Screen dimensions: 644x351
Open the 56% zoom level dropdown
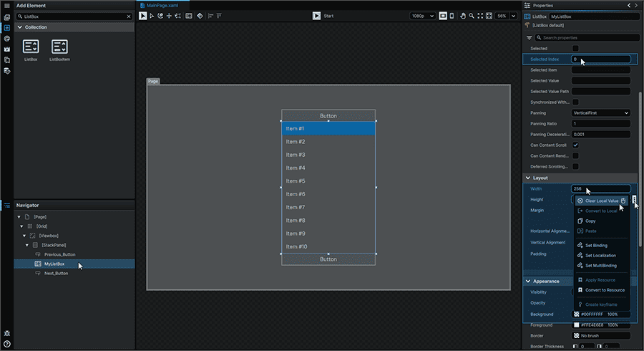(x=513, y=16)
